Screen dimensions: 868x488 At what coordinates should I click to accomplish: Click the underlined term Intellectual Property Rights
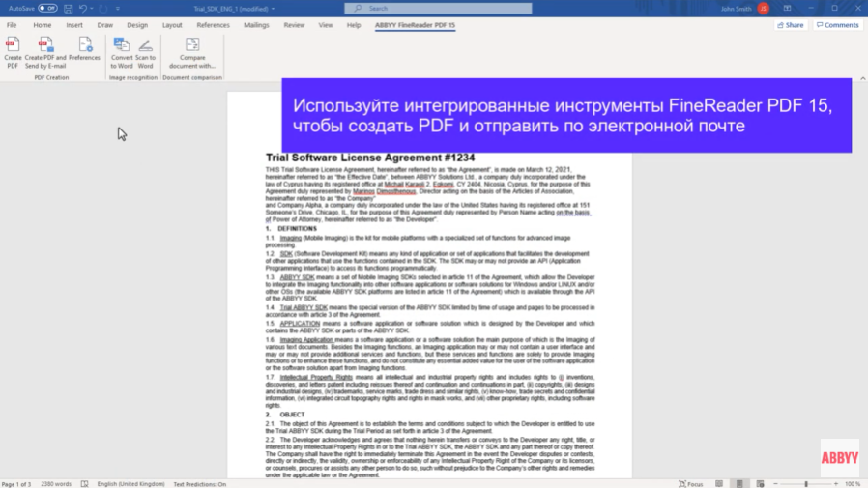316,377
